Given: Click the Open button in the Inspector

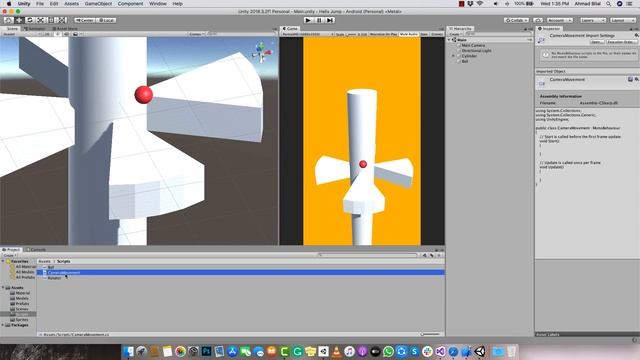Looking at the screenshot, I should 596,42.
